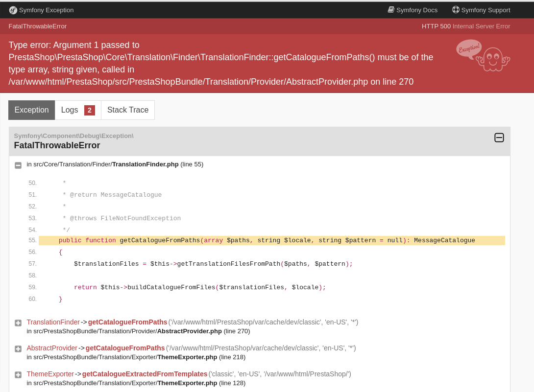534x392 pixels.
Task: Click the Symfony Support icon
Action: pos(456,10)
